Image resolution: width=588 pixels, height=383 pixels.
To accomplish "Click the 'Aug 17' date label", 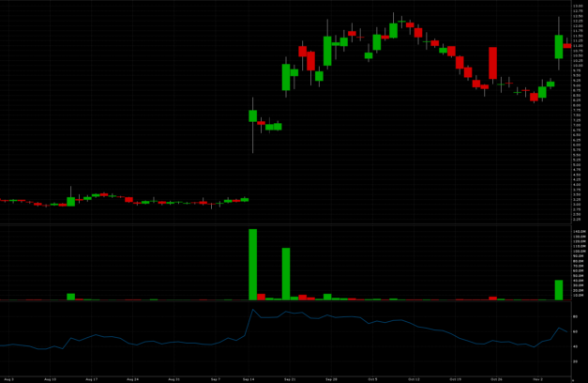I will tap(91, 378).
